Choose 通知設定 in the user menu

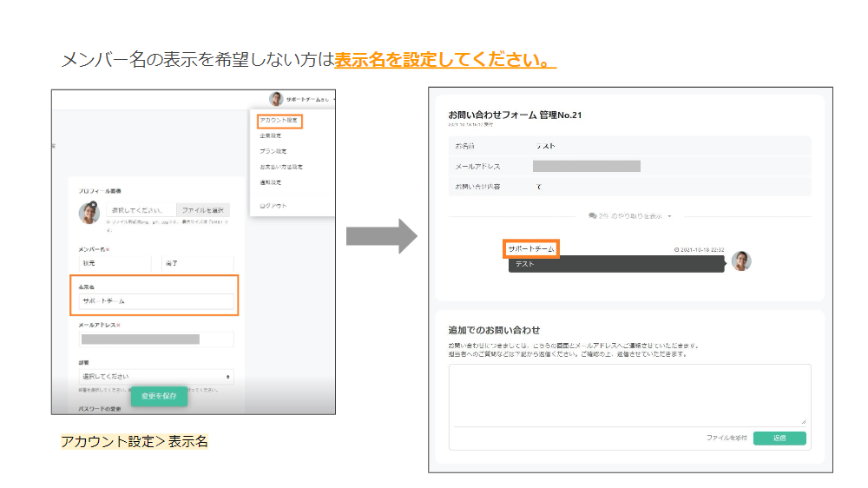pyautogui.click(x=271, y=182)
